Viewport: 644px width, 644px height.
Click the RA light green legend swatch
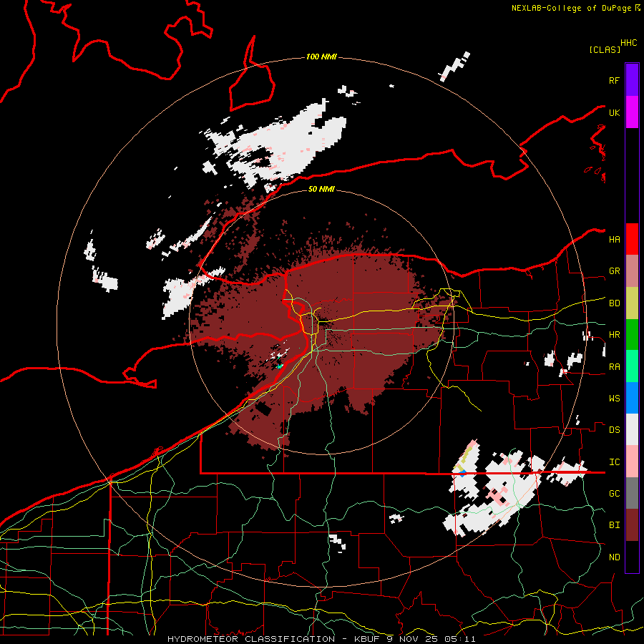coord(632,366)
